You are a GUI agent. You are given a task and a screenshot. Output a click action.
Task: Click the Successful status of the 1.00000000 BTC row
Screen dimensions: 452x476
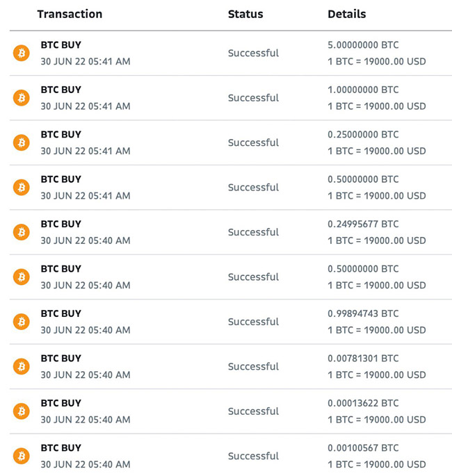click(253, 98)
